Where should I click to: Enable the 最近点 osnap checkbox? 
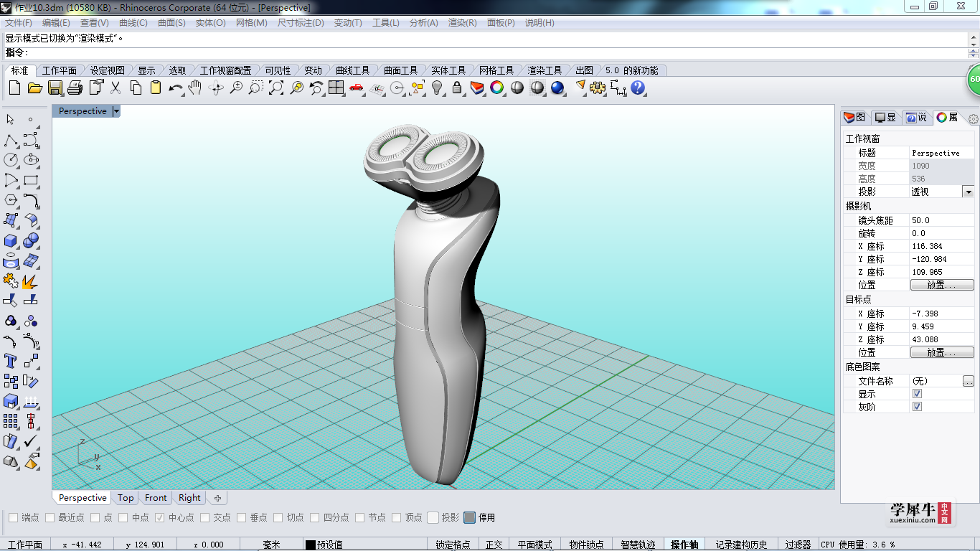coord(50,517)
